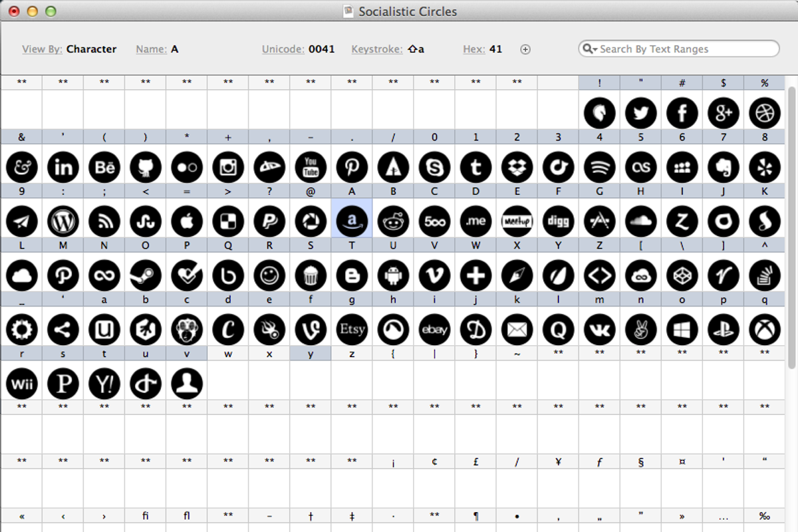
Task: Click the vertical scrollbar thumb
Action: tap(791, 226)
